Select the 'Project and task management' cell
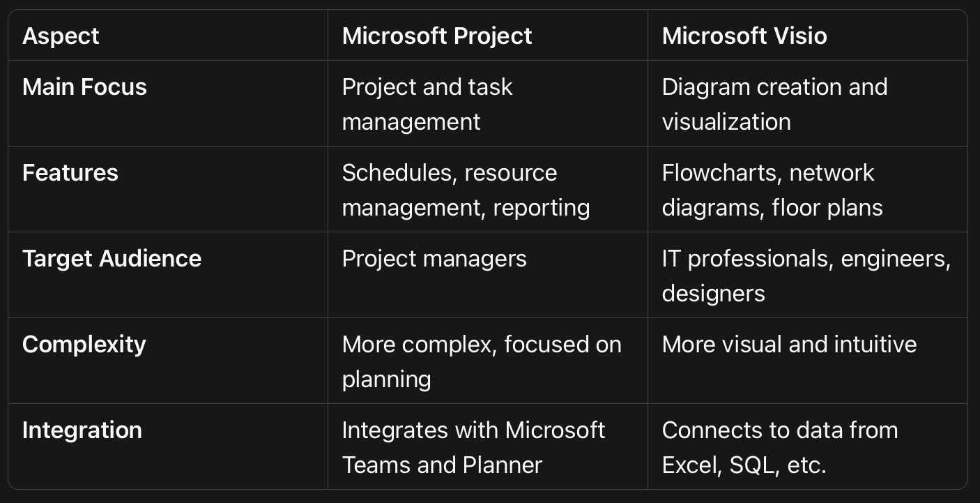The width and height of the screenshot is (980, 503). pos(427,104)
